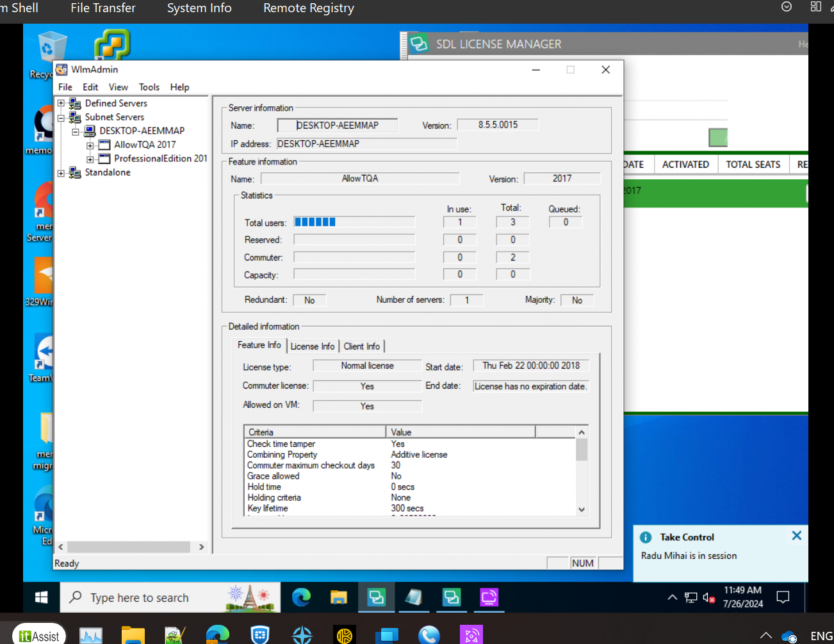Screen dimensions: 834x644
Task: Click the Value column header
Action: point(461,432)
